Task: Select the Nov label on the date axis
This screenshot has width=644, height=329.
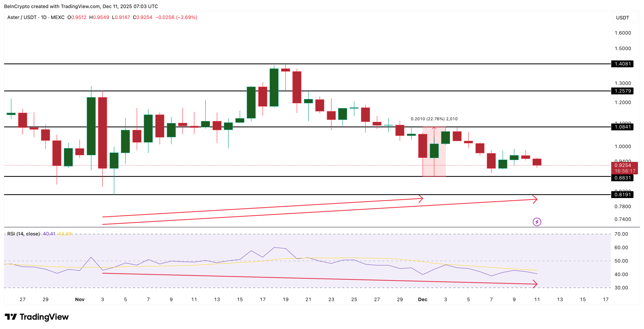Action: click(x=80, y=299)
